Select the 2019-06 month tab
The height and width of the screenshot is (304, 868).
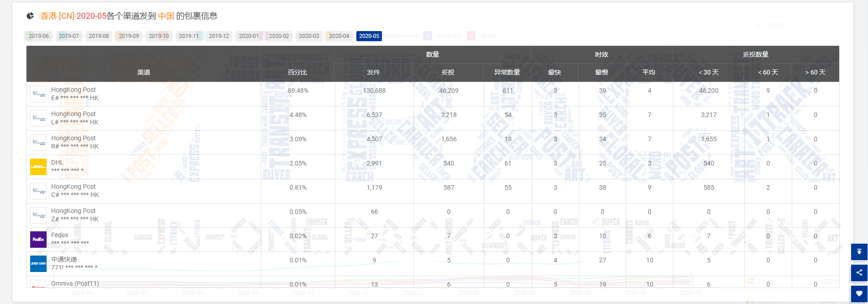point(39,36)
